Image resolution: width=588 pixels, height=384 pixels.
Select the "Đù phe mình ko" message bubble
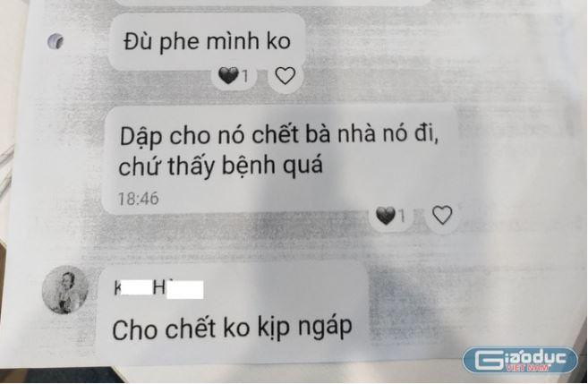(x=207, y=41)
